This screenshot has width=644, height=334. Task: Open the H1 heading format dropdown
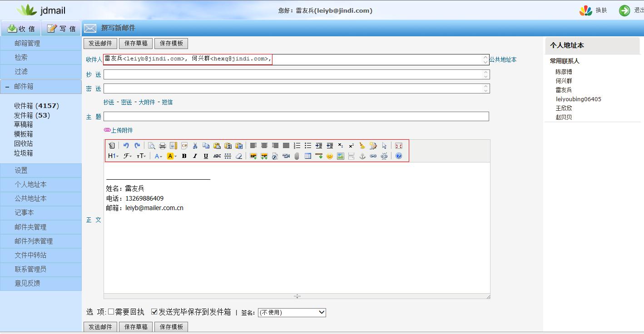(114, 156)
